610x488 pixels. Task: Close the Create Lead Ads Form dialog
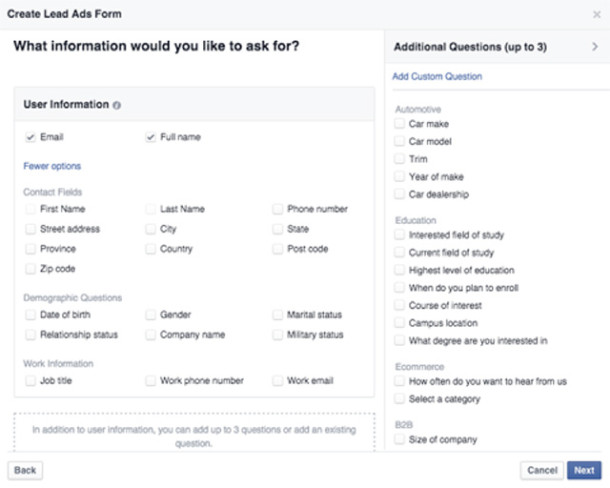597,15
